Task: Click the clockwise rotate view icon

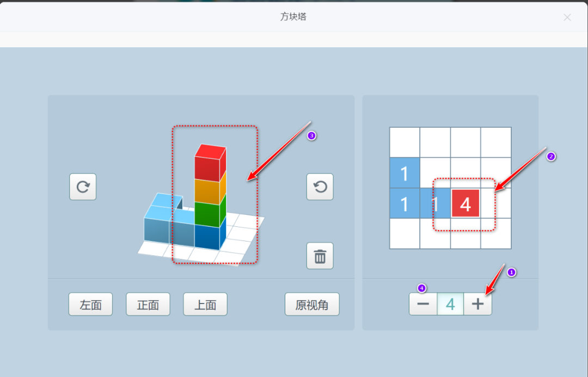Action: pyautogui.click(x=83, y=187)
